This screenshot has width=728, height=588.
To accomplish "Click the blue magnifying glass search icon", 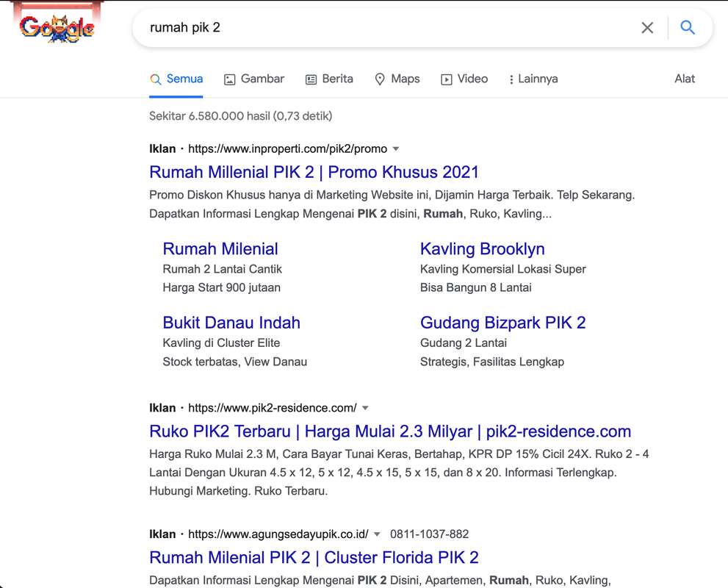I will pos(688,28).
